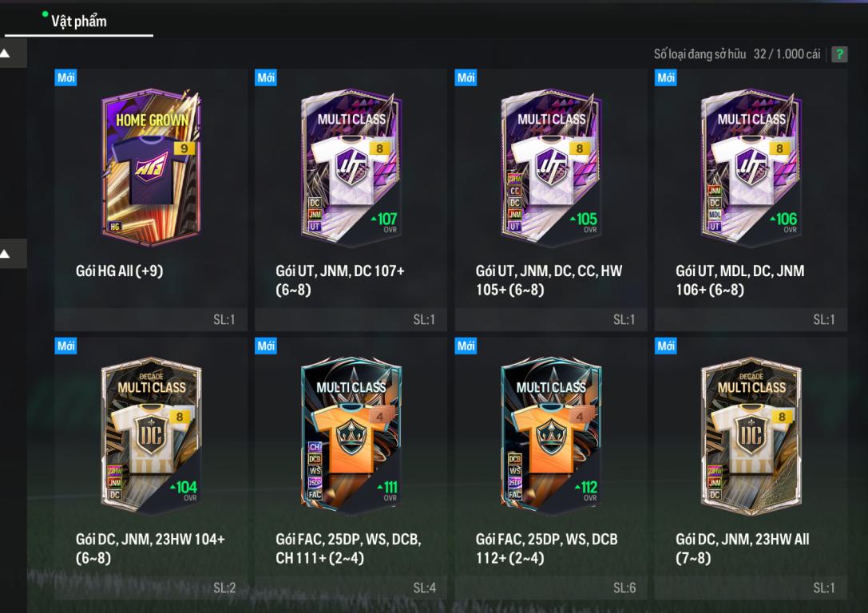Image resolution: width=868 pixels, height=613 pixels.
Task: Open the orange Multi Class 112 OVR card
Action: (x=551, y=436)
